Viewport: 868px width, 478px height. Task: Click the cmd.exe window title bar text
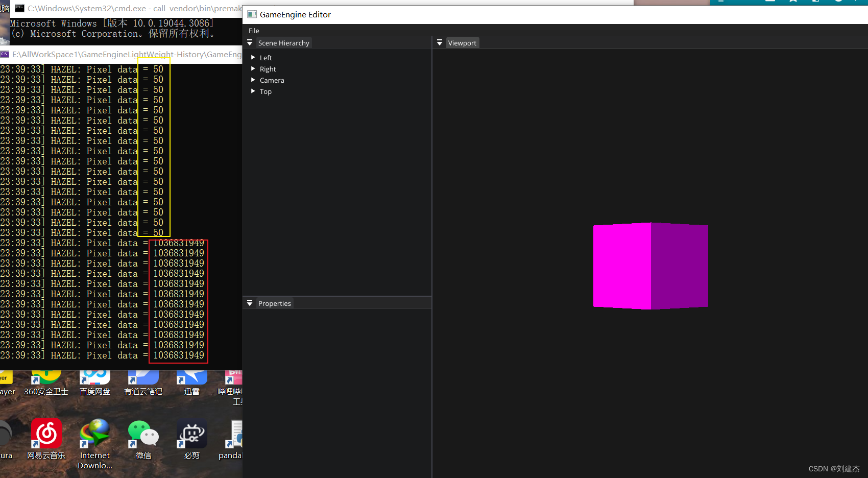(134, 8)
